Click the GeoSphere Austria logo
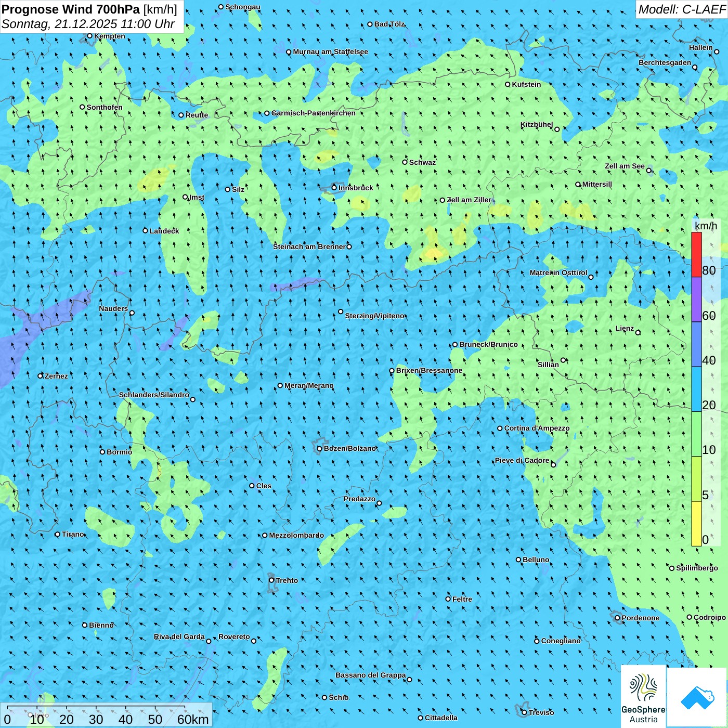This screenshot has width=728, height=728. coord(643,696)
